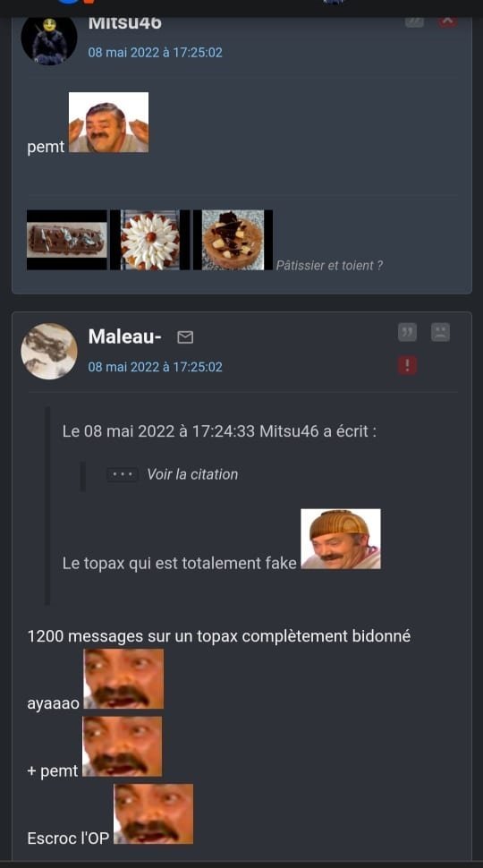This screenshot has width=483, height=868.
Task: Open the chocolate cake signature image
Action: (233, 240)
